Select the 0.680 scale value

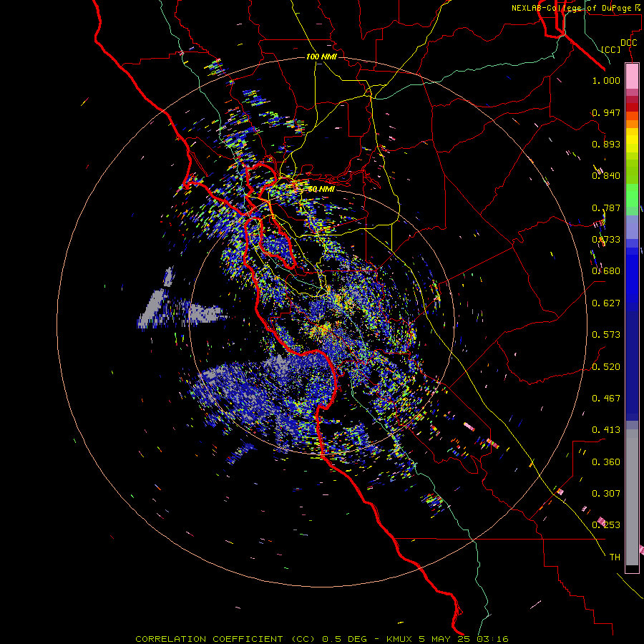pos(606,271)
